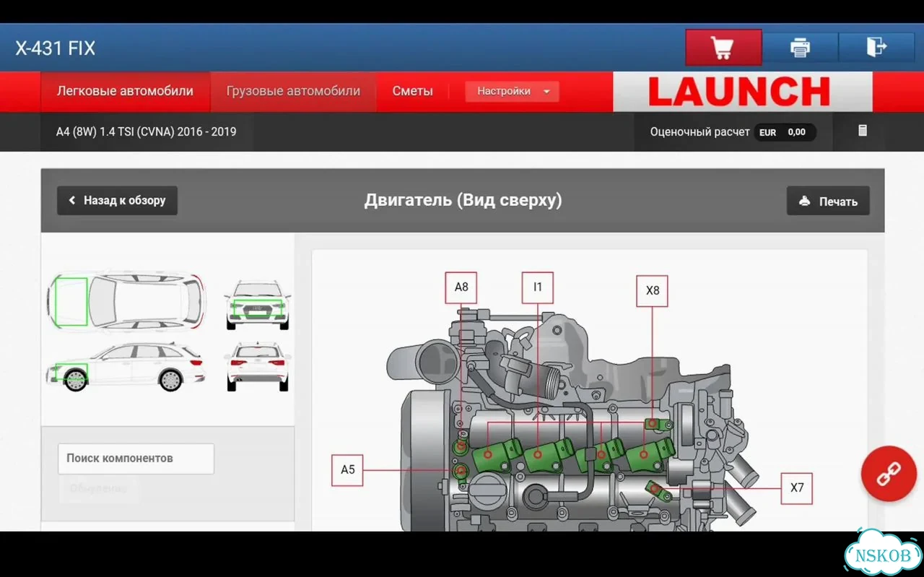Click the X-431 FIX title

pyautogui.click(x=56, y=48)
